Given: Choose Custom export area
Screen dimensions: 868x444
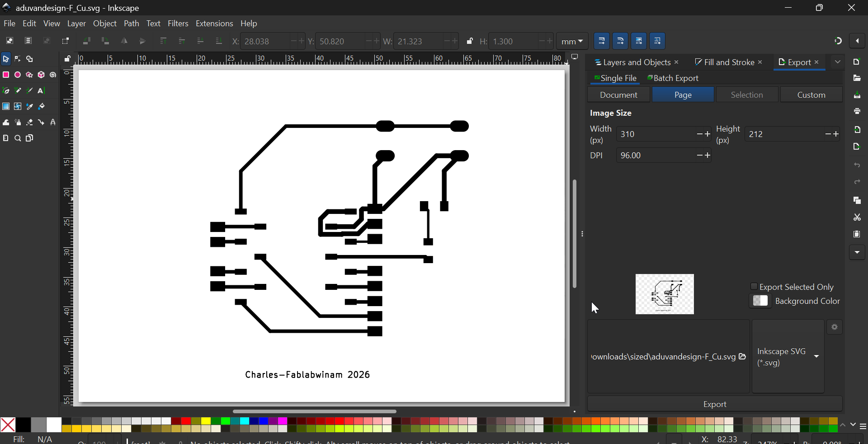Looking at the screenshot, I should [x=811, y=95].
